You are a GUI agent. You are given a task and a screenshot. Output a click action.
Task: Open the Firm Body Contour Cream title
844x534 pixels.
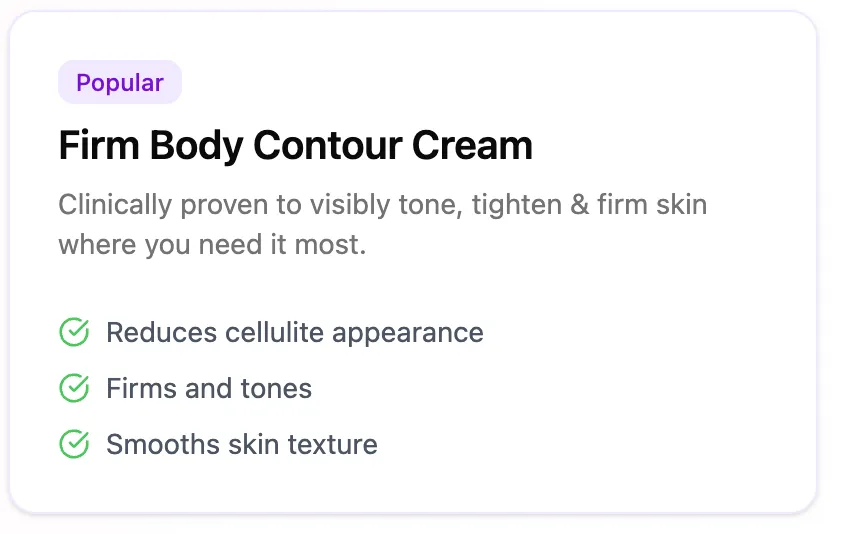tap(296, 145)
